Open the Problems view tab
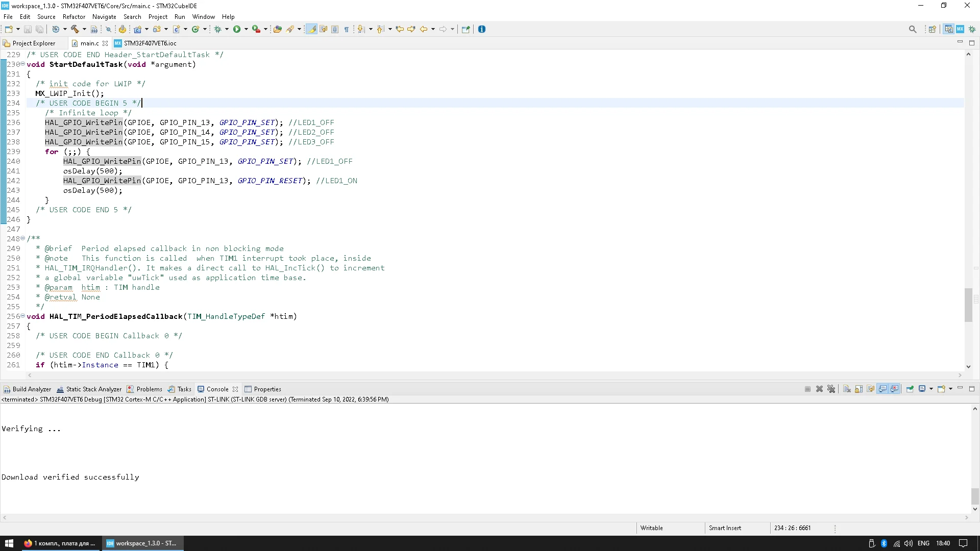 pos(149,389)
